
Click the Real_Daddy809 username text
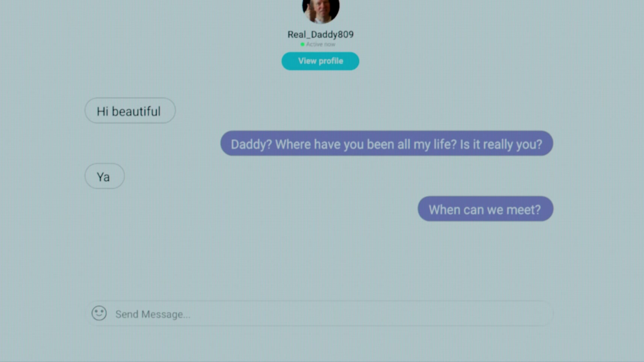click(320, 34)
